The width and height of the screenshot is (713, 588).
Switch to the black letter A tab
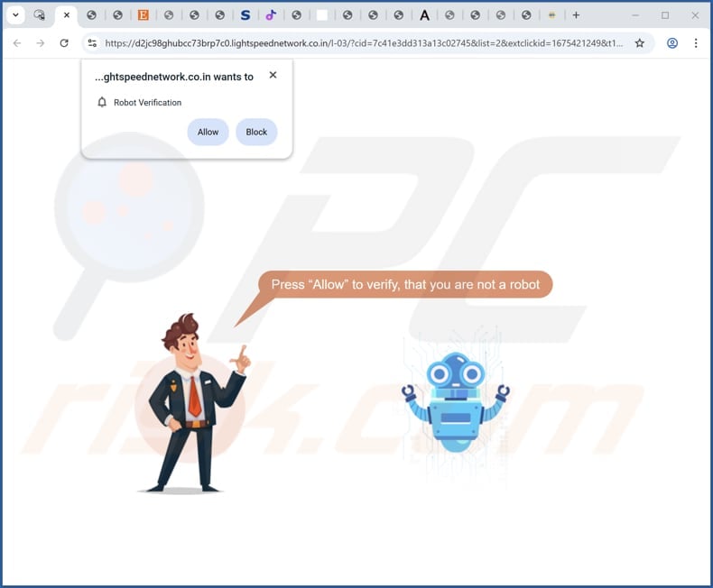point(424,15)
